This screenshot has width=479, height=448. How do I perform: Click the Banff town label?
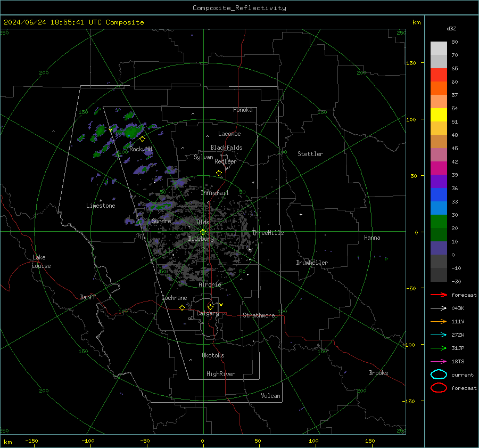pos(88,297)
